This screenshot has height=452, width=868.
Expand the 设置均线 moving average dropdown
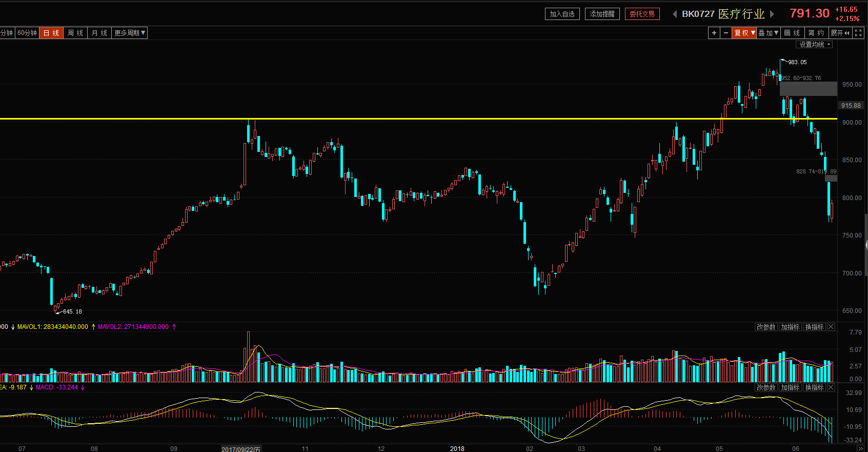coord(814,45)
